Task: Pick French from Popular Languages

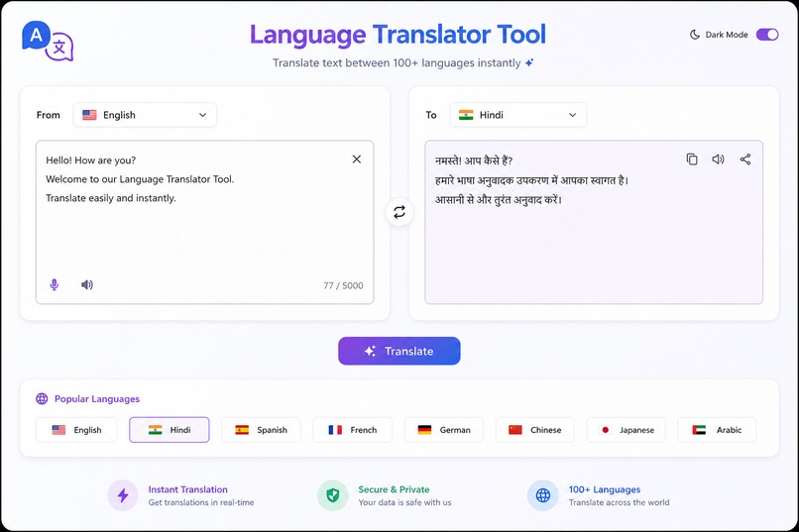Action: (x=353, y=430)
